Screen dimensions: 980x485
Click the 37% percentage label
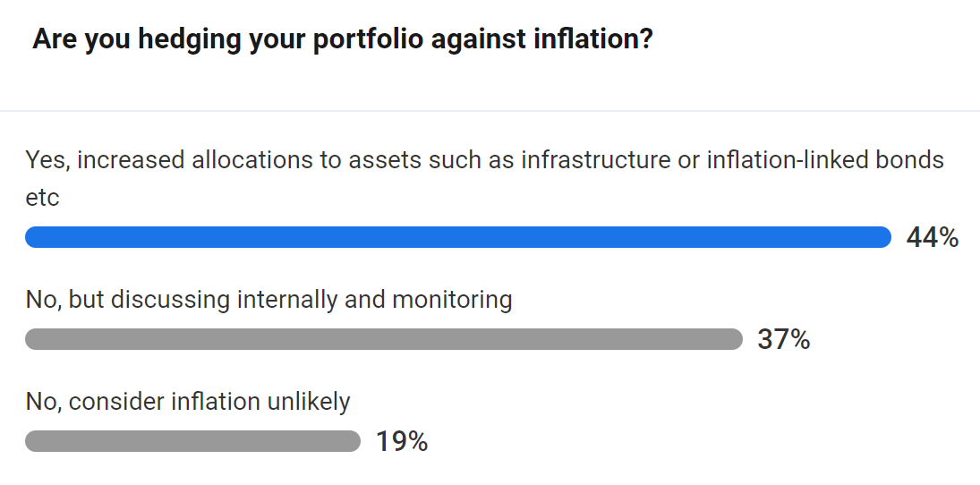pos(783,340)
